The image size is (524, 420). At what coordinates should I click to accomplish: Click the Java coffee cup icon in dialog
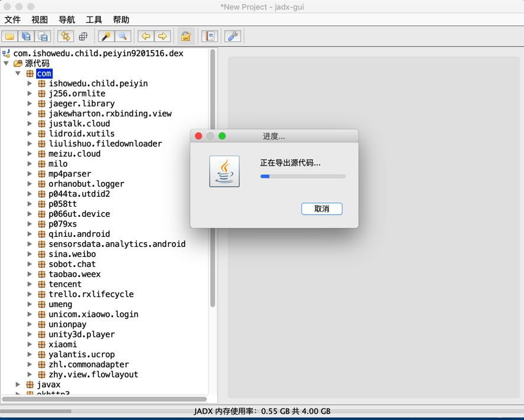pyautogui.click(x=224, y=171)
